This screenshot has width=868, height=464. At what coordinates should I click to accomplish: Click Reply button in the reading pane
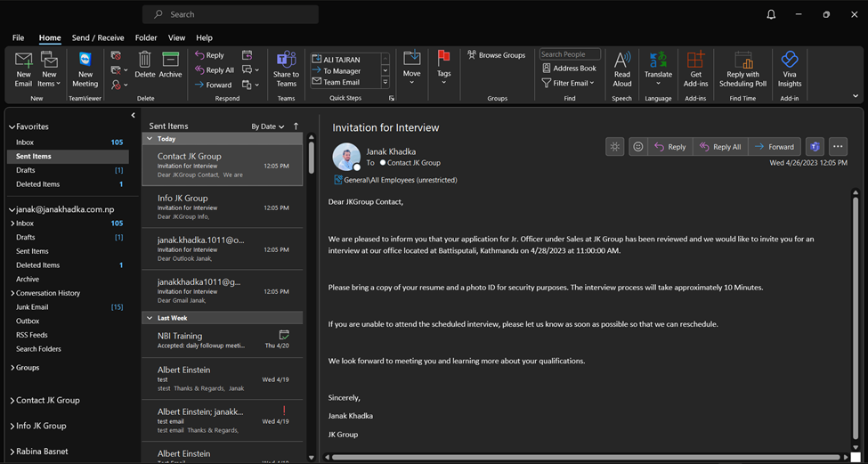coord(670,147)
